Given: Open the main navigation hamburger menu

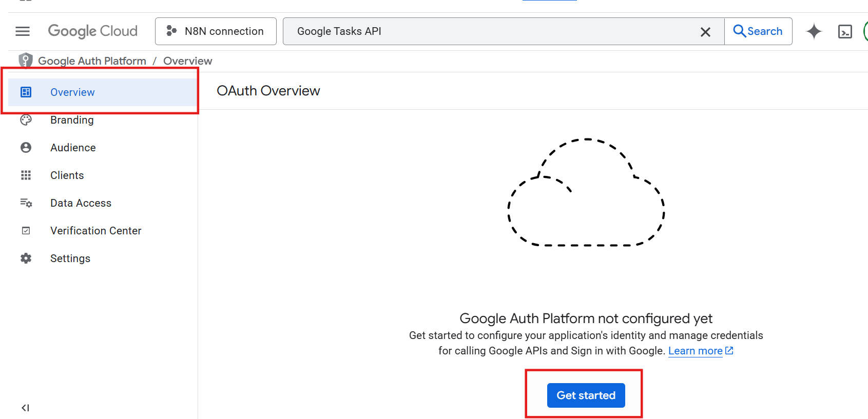Looking at the screenshot, I should (x=23, y=31).
